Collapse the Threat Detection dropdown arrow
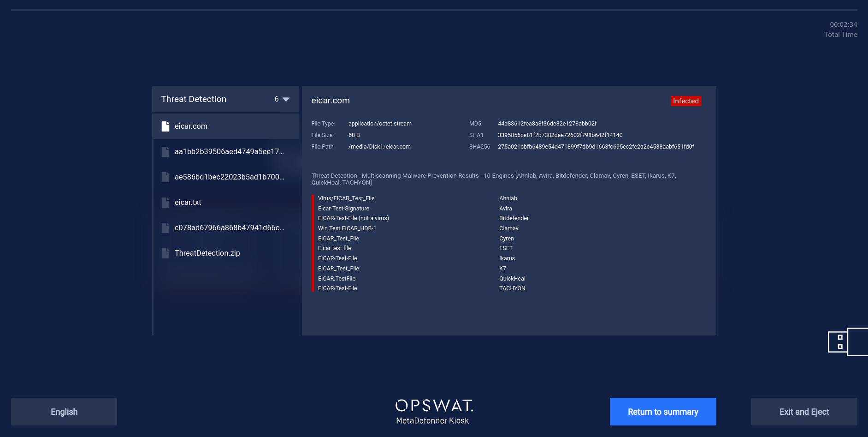This screenshot has height=437, width=868. click(286, 99)
